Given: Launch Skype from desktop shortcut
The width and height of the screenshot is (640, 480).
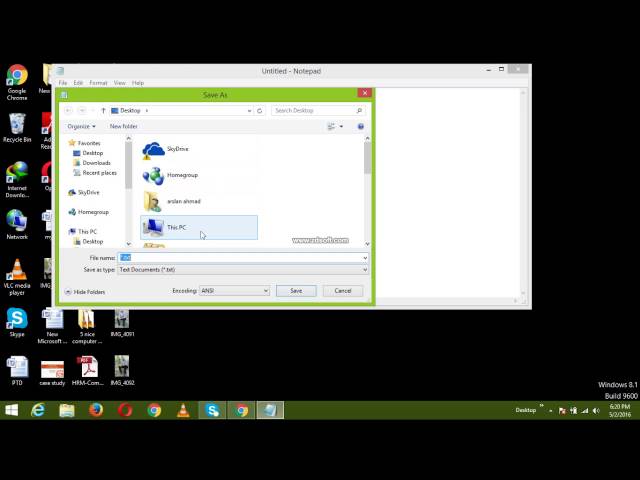Looking at the screenshot, I should tap(17, 322).
